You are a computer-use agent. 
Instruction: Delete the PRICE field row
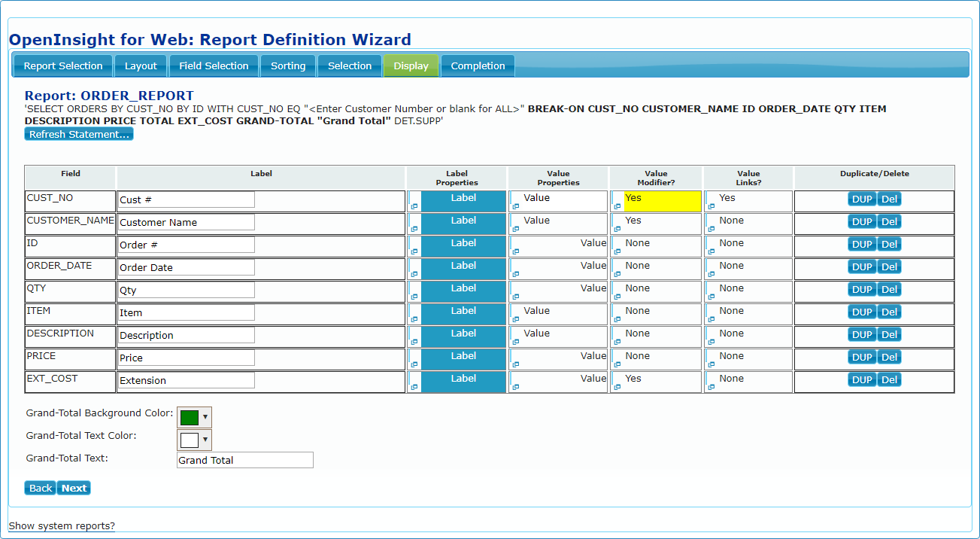click(889, 358)
